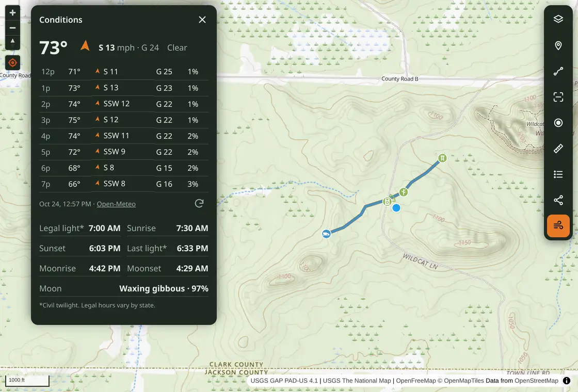The width and height of the screenshot is (578, 392).
Task: Click the green antler marker on route
Action: click(404, 192)
